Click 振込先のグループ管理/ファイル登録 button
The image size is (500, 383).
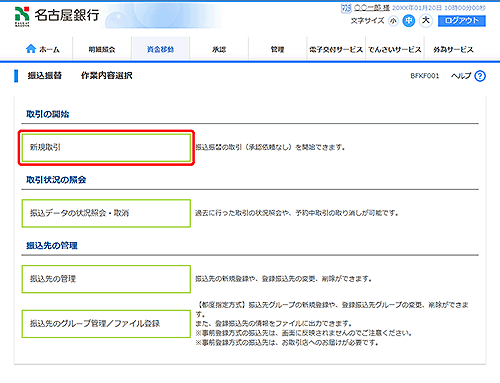pyautogui.click(x=106, y=324)
